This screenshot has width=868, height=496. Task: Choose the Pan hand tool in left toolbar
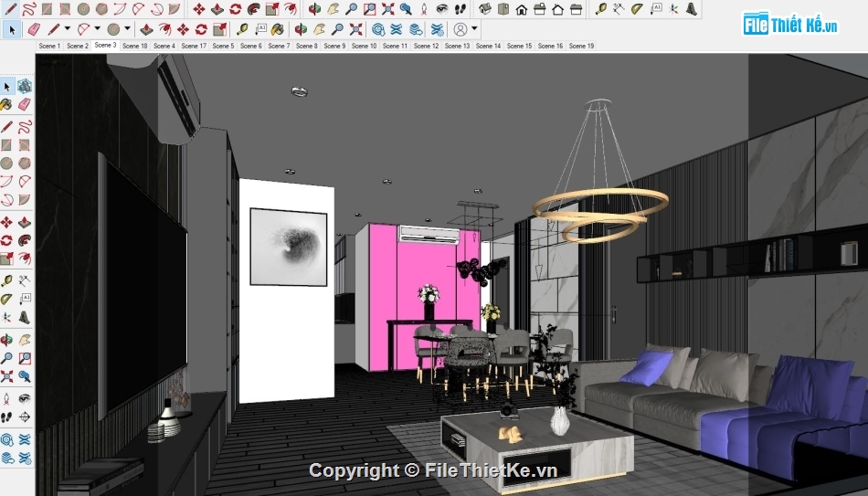[x=25, y=339]
